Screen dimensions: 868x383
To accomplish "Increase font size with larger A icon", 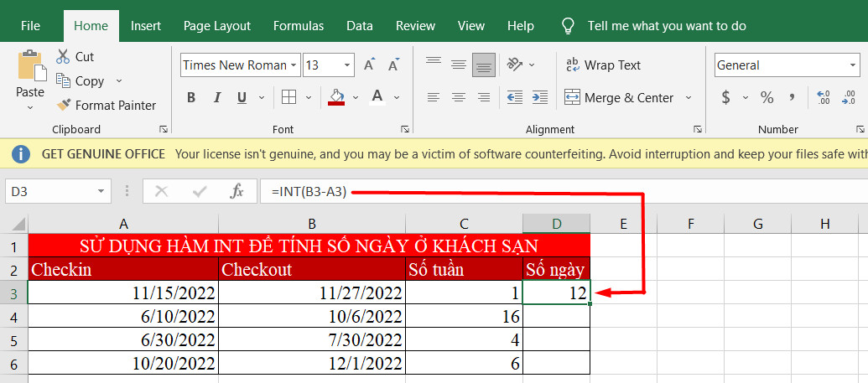I will pos(370,65).
